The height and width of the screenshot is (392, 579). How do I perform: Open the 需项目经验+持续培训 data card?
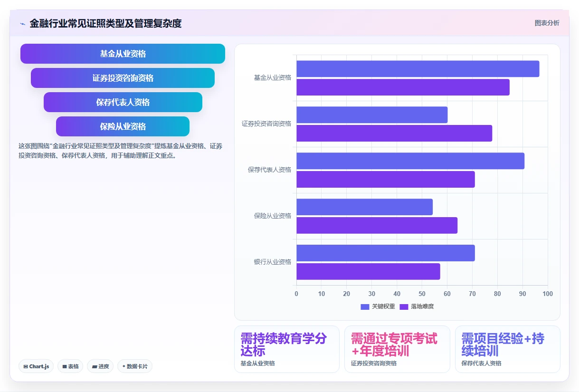pyautogui.click(x=508, y=349)
